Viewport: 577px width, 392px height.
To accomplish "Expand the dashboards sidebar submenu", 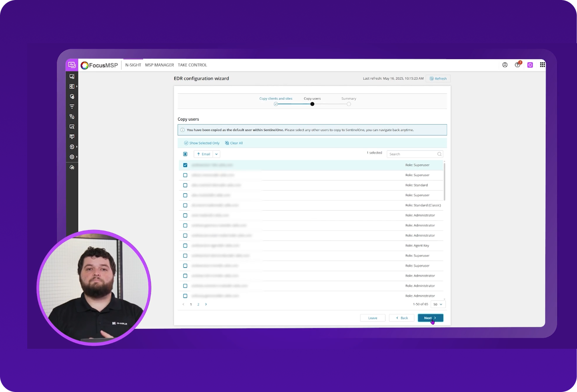I will click(72, 86).
